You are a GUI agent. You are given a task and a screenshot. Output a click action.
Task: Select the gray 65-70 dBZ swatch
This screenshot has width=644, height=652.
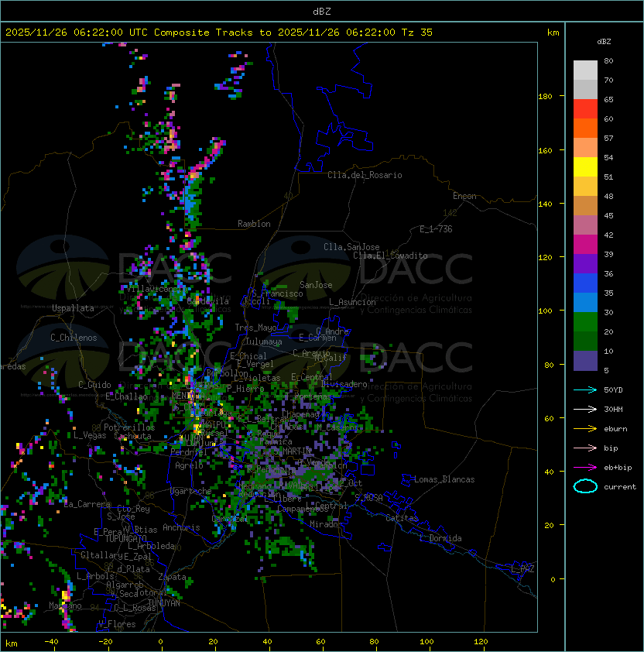click(585, 89)
